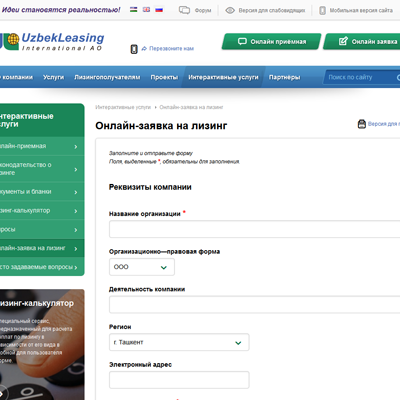Switch site language to Russian flag
Viewport: 400px width, 400px height.
click(x=159, y=10)
